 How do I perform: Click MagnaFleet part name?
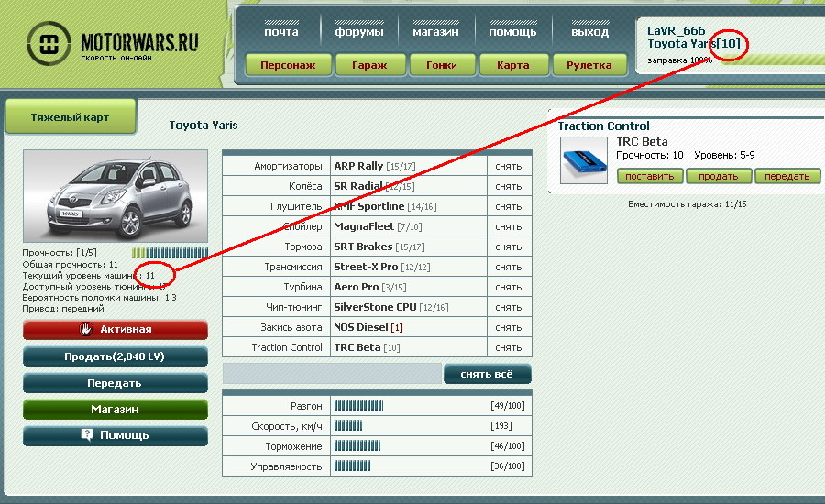click(x=364, y=226)
